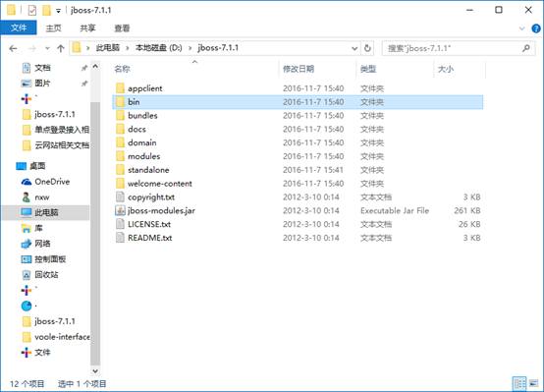Select the modules folder icon
Screen dimensions: 544x392
(x=120, y=156)
